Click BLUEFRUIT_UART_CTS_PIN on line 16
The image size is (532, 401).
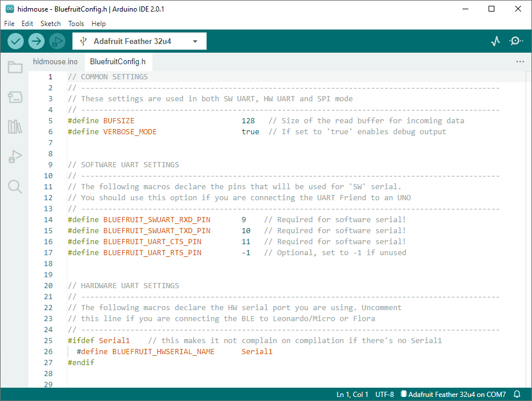tap(152, 241)
